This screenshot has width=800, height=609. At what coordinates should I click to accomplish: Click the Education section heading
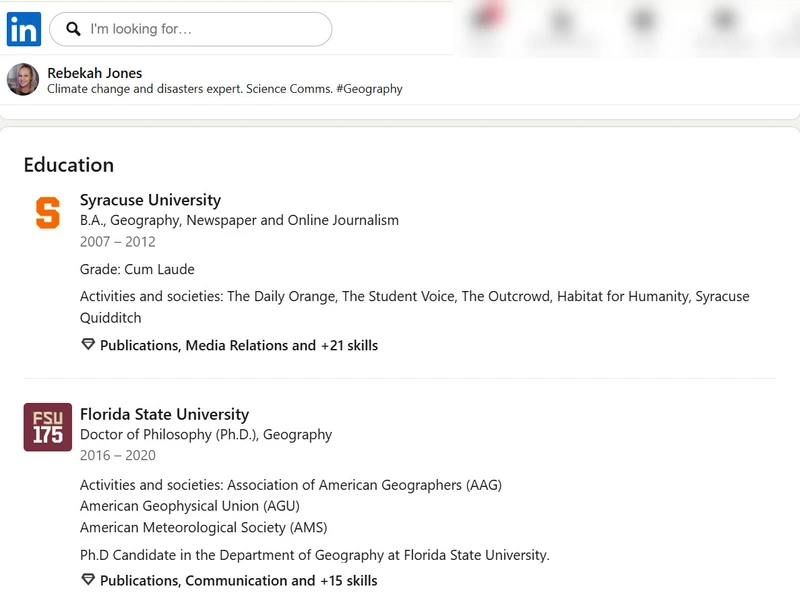69,165
